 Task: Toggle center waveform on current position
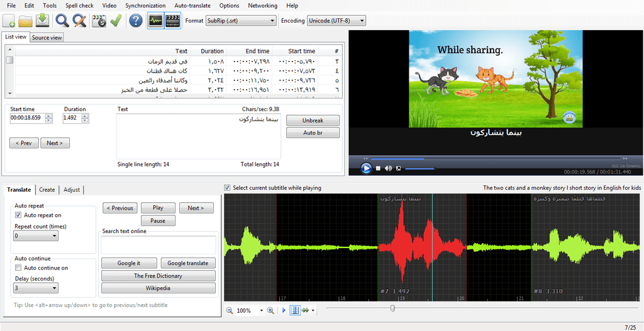coord(294,311)
